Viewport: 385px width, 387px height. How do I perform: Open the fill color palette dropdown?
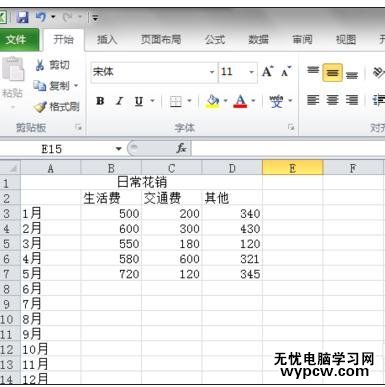[226, 101]
